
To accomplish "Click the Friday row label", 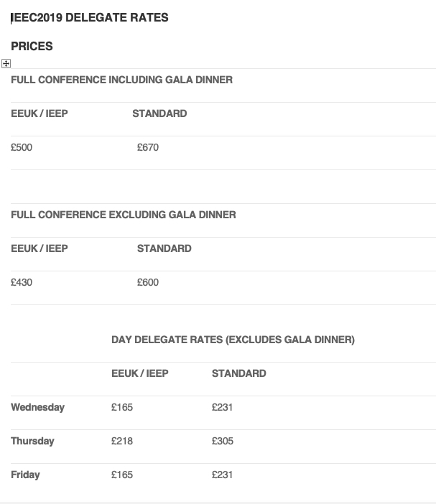I will [25, 475].
